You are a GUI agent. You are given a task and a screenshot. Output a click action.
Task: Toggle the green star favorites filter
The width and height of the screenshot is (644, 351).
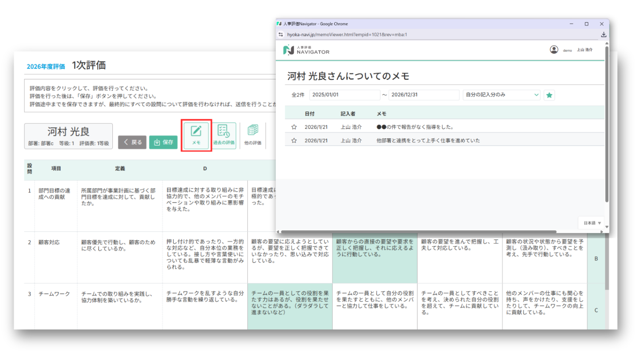(549, 95)
